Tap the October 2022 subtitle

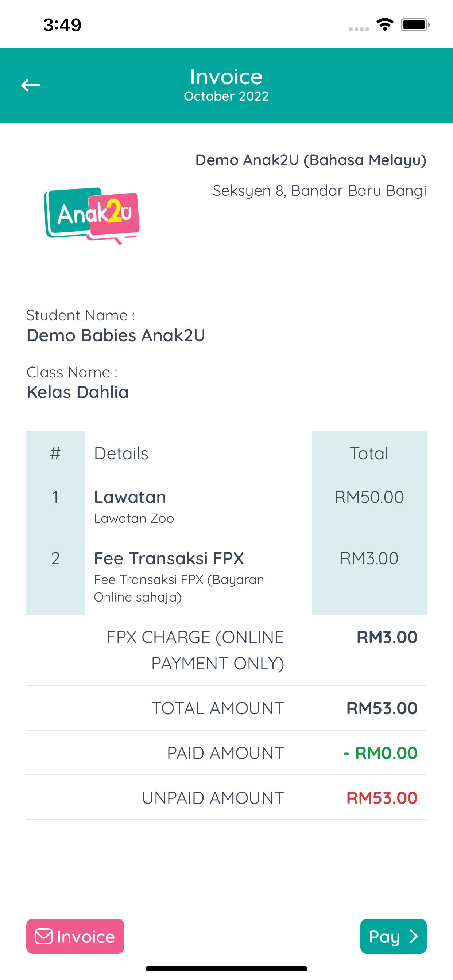pos(226,96)
